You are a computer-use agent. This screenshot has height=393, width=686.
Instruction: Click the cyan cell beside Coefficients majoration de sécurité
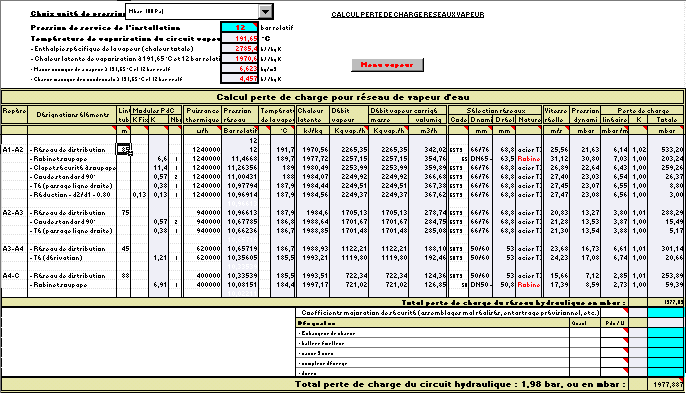click(x=665, y=312)
